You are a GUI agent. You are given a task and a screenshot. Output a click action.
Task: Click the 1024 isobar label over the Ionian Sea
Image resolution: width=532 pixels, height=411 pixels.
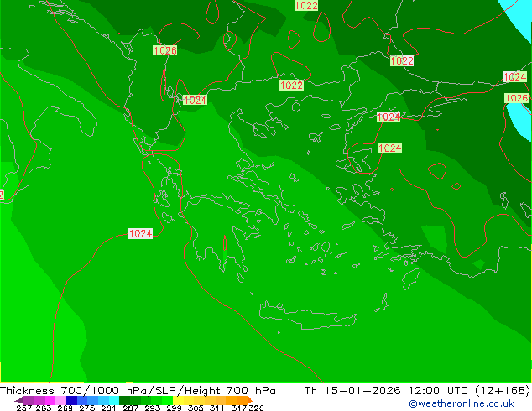pyautogui.click(x=140, y=234)
